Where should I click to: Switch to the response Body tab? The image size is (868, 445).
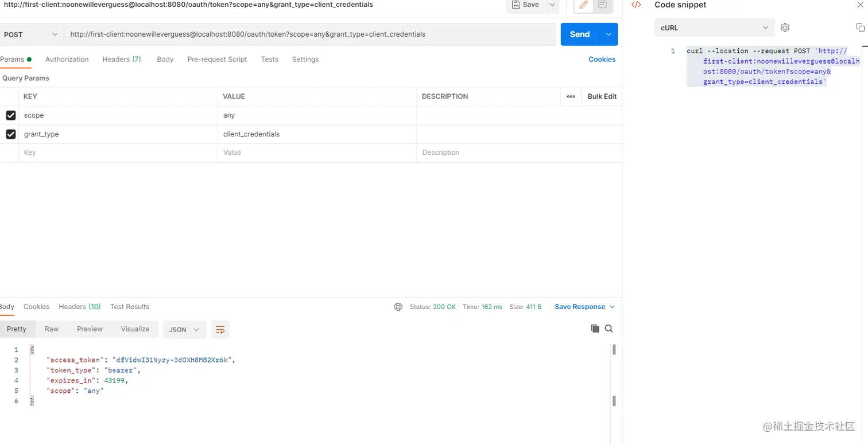[x=7, y=307]
